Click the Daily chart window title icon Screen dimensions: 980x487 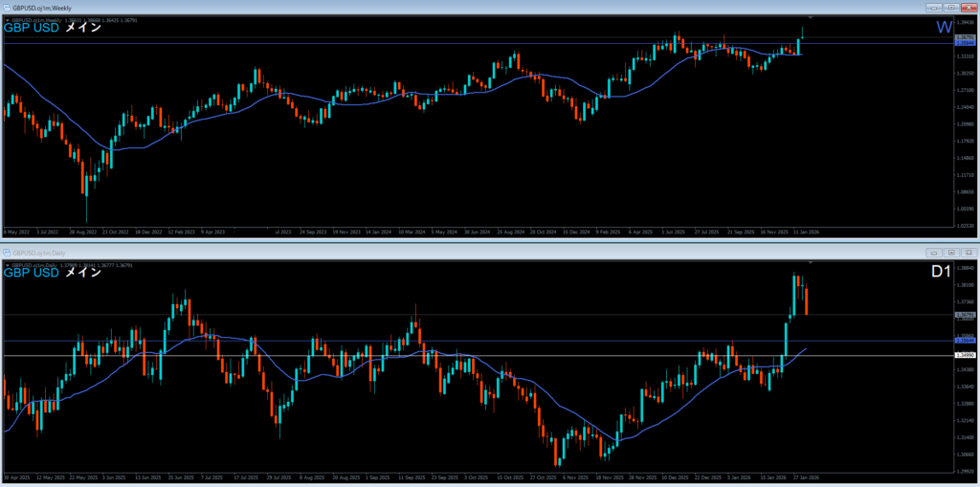coord(6,253)
